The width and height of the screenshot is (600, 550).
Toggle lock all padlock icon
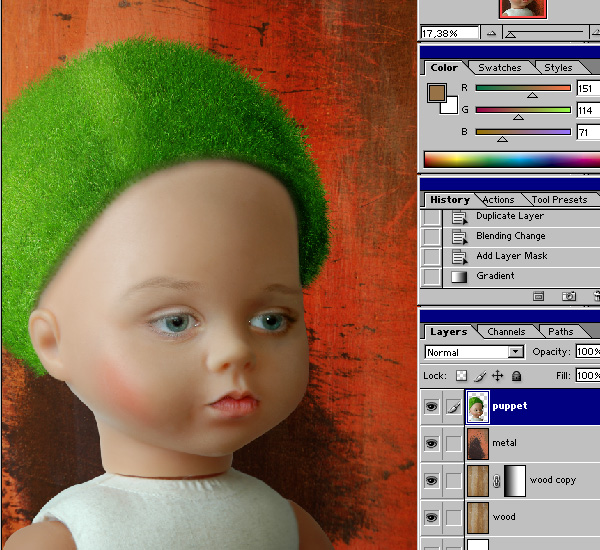[x=516, y=376]
